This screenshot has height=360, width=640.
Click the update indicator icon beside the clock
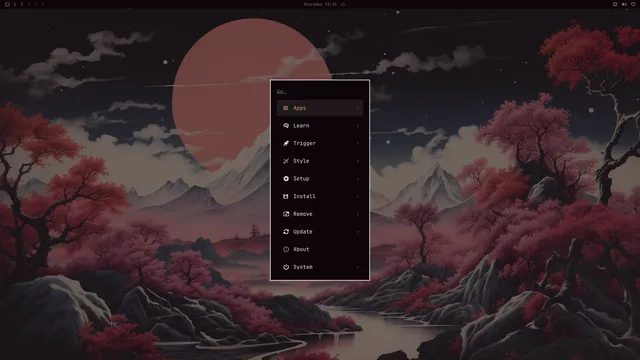(x=343, y=4)
